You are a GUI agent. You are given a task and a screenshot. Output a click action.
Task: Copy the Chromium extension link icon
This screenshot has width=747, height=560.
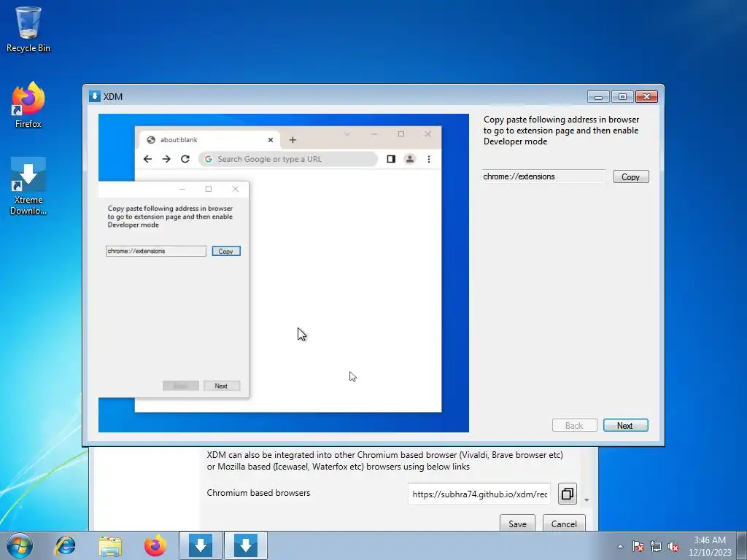point(567,494)
